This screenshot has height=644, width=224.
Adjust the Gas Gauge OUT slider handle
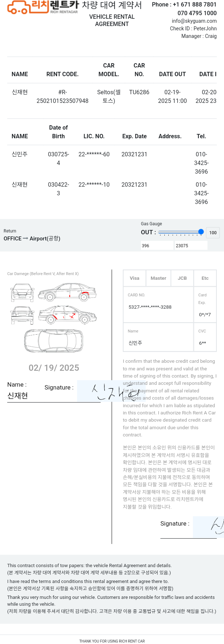[201, 232]
